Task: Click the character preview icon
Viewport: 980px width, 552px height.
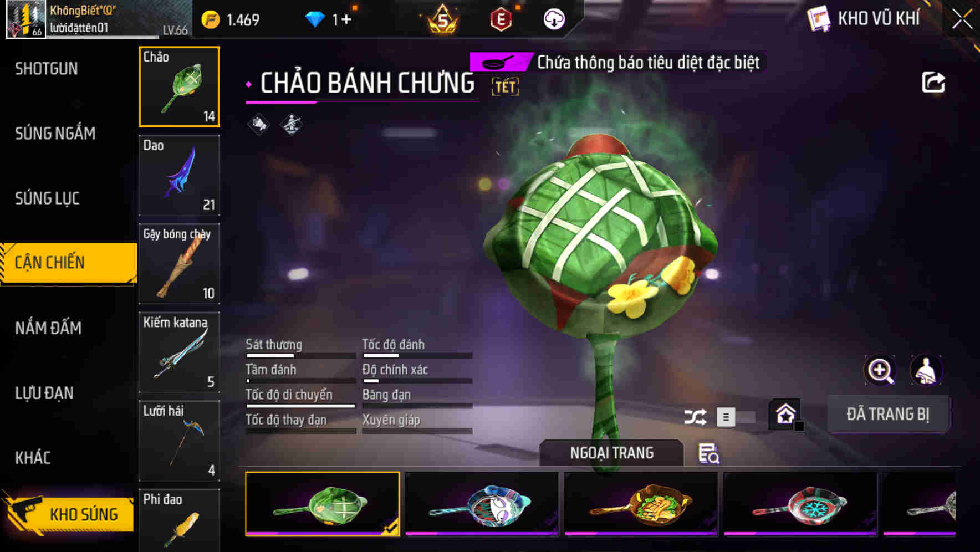Action: pos(926,370)
